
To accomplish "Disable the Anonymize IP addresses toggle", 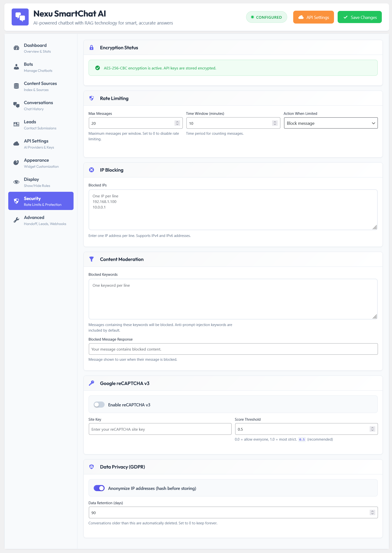I will click(99, 488).
